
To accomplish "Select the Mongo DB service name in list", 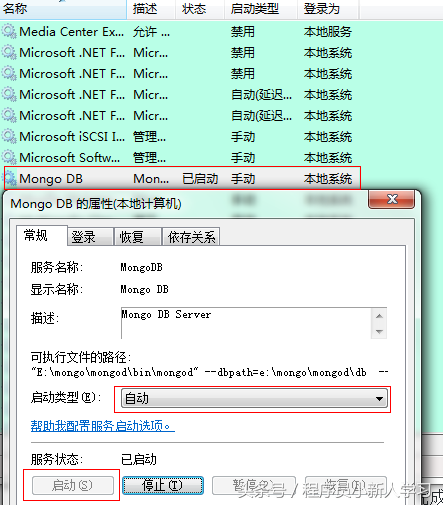I will (x=51, y=179).
